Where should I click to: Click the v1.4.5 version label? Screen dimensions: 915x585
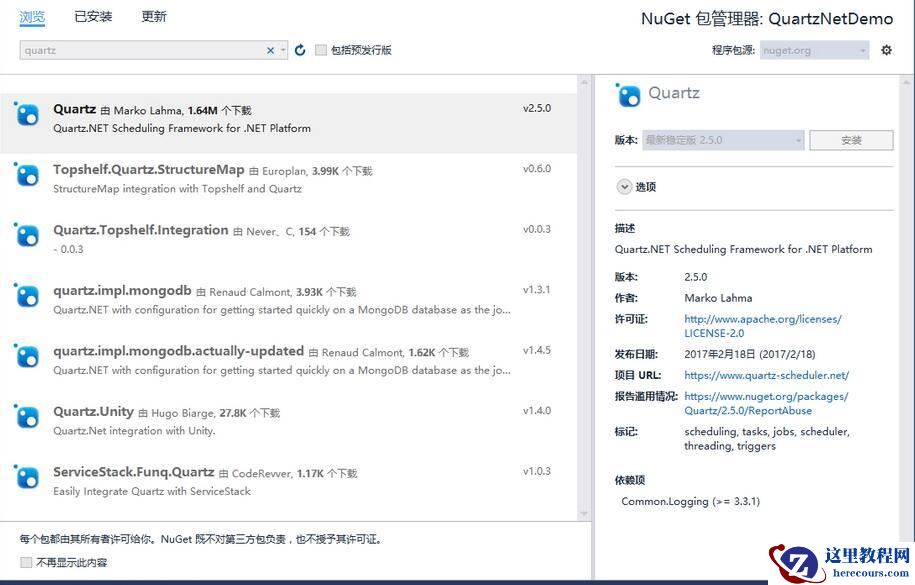(x=537, y=350)
